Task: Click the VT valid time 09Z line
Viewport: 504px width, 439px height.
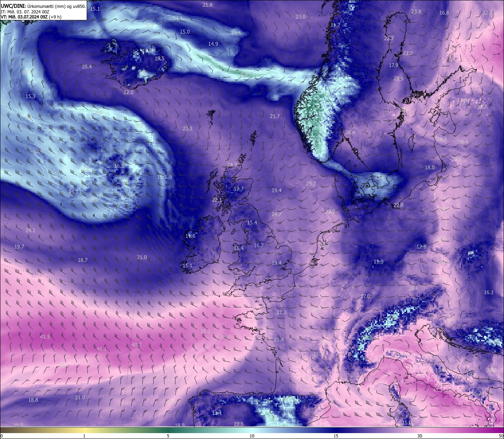Action: point(31,17)
